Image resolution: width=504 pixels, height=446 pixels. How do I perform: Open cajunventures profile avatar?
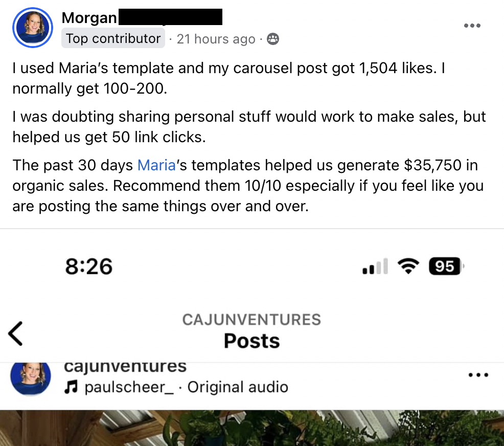pos(31,378)
